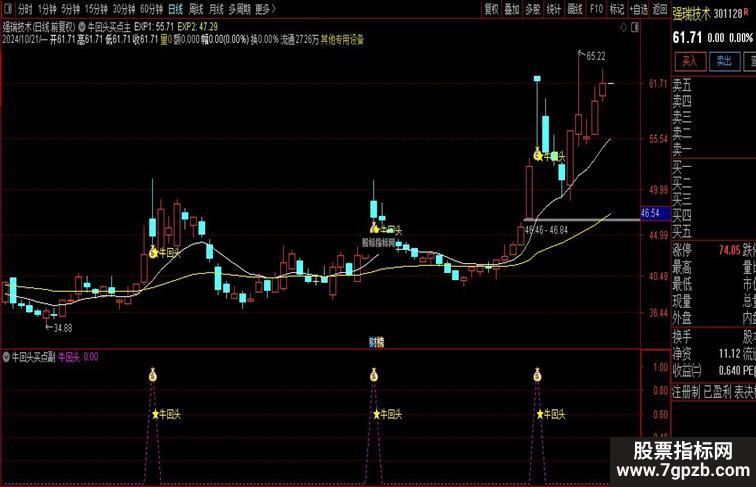This screenshot has width=756, height=487.
Task: Click last ★牛回头 label in sub chart
Action: [x=551, y=414]
